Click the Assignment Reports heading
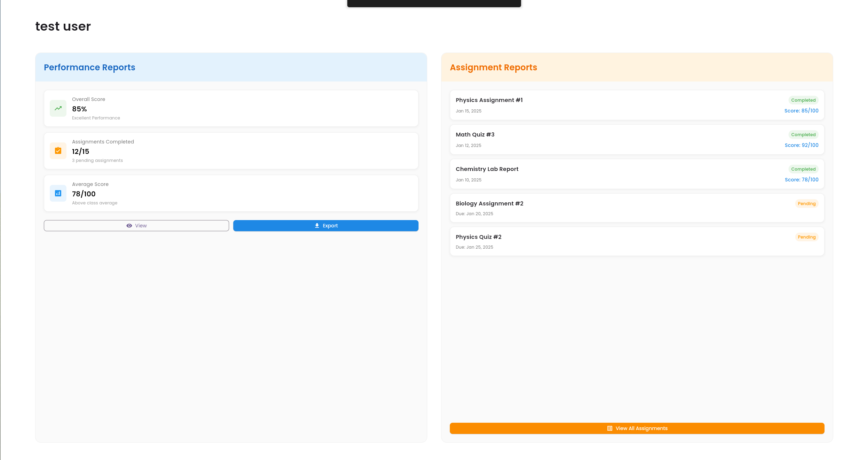 [493, 68]
